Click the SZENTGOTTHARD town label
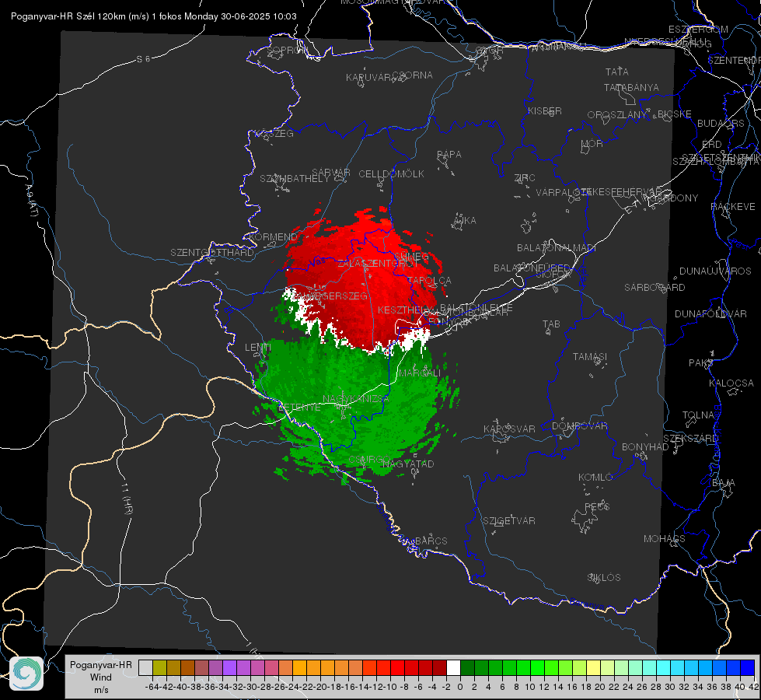Image resolution: width=761 pixels, height=700 pixels. [x=212, y=253]
